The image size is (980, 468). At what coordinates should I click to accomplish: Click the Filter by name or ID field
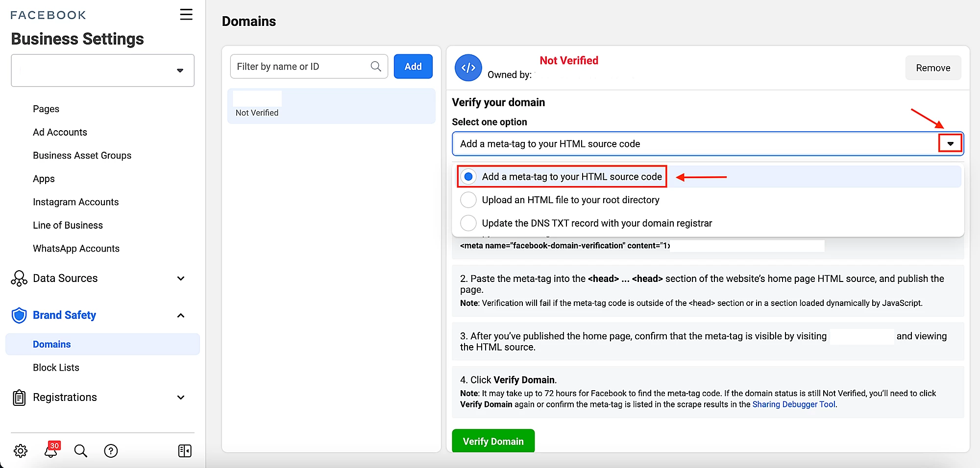click(309, 67)
